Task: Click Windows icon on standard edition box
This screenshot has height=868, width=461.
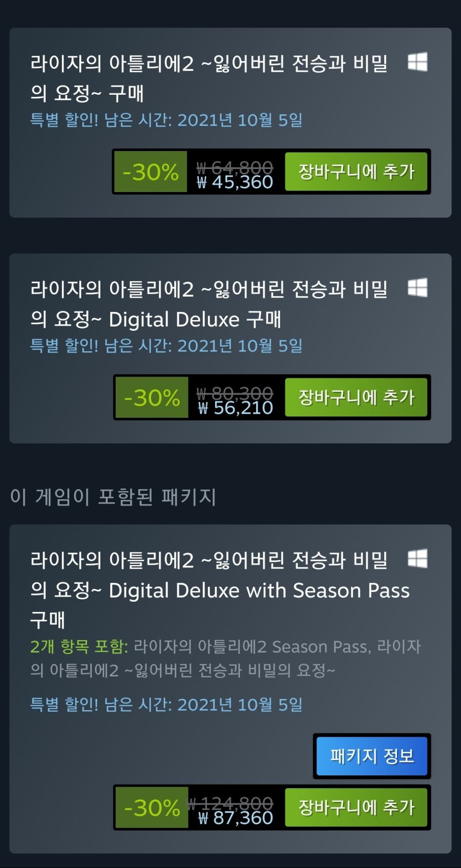Action: (417, 62)
